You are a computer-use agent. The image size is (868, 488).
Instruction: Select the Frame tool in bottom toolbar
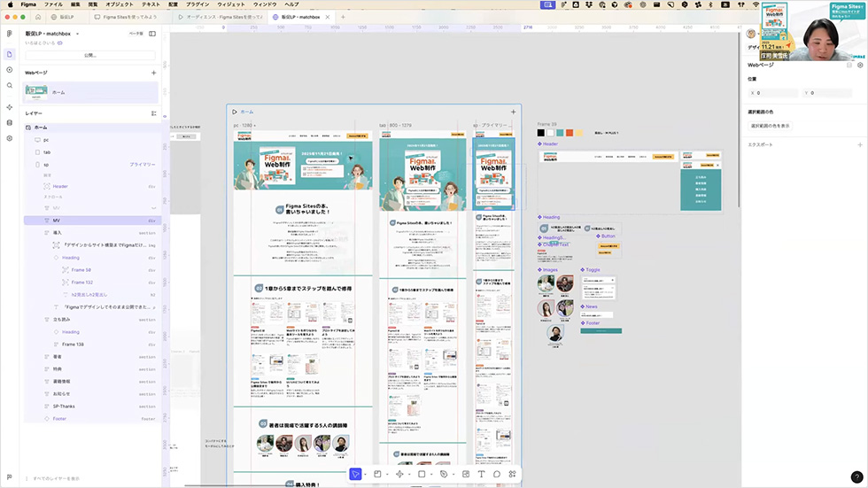377,474
